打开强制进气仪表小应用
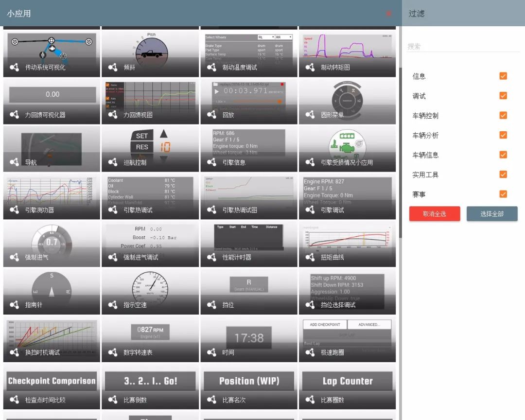Image resolution: width=525 pixels, height=420 pixels. tap(51, 244)
